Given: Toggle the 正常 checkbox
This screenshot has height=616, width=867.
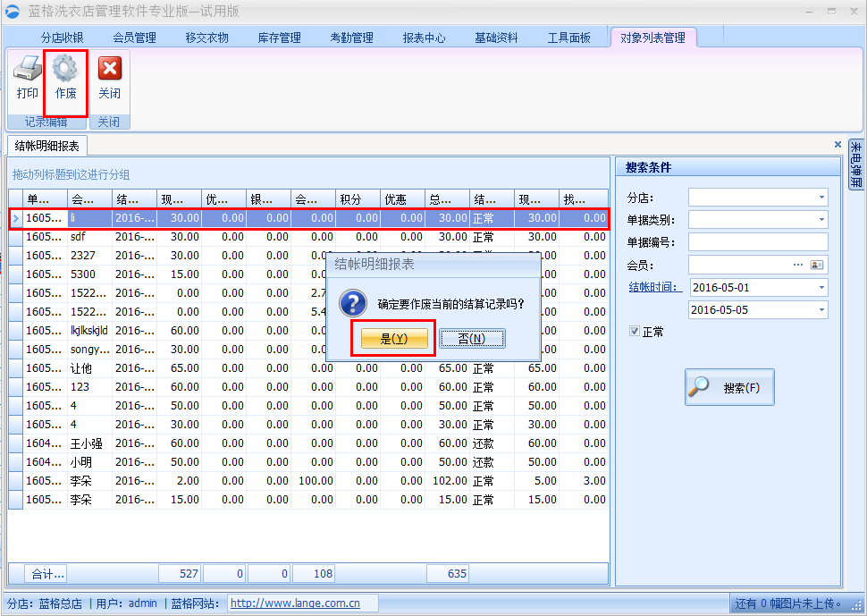Looking at the screenshot, I should pyautogui.click(x=635, y=331).
